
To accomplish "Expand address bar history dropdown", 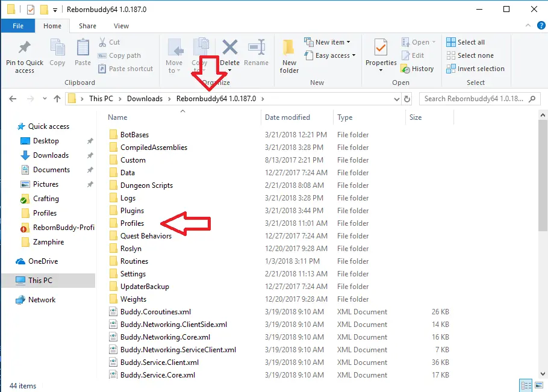I will [397, 99].
